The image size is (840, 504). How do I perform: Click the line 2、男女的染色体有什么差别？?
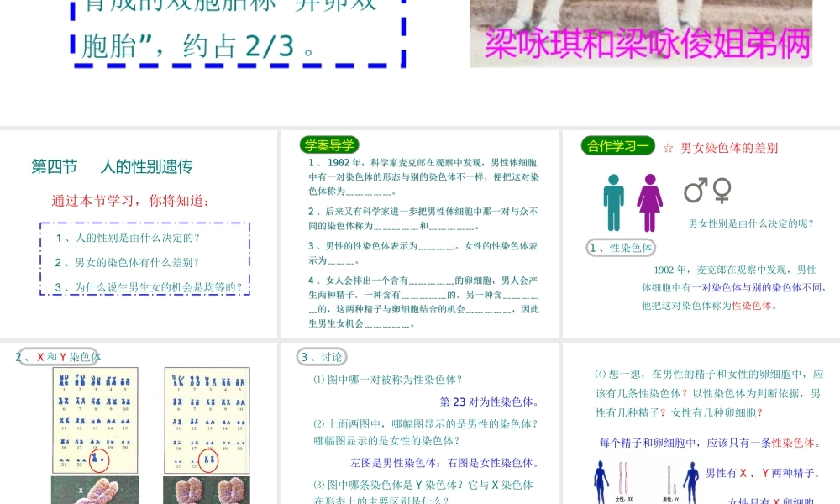tap(127, 262)
